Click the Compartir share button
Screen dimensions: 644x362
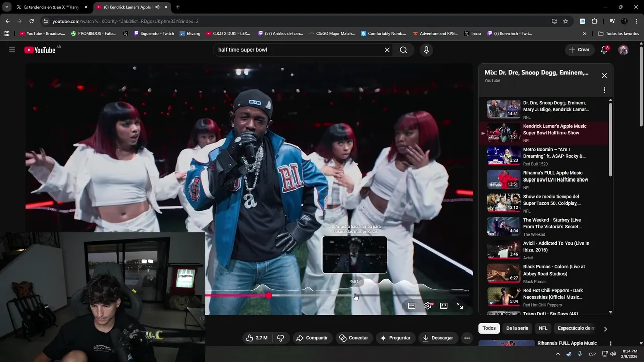[x=312, y=338]
